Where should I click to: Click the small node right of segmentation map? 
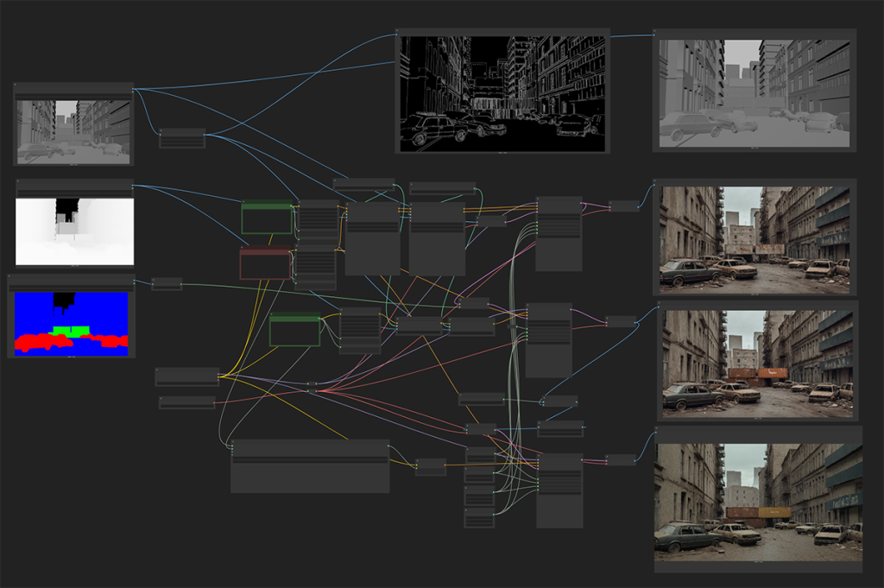coord(167,283)
